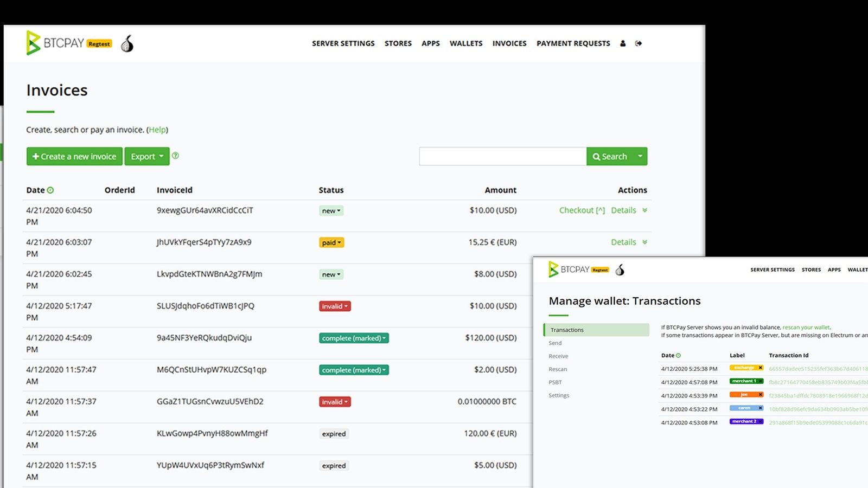Click invoice ID GGaZ1TUGsnCvwzuU5VEhD2
The width and height of the screenshot is (868, 488).
(210, 402)
